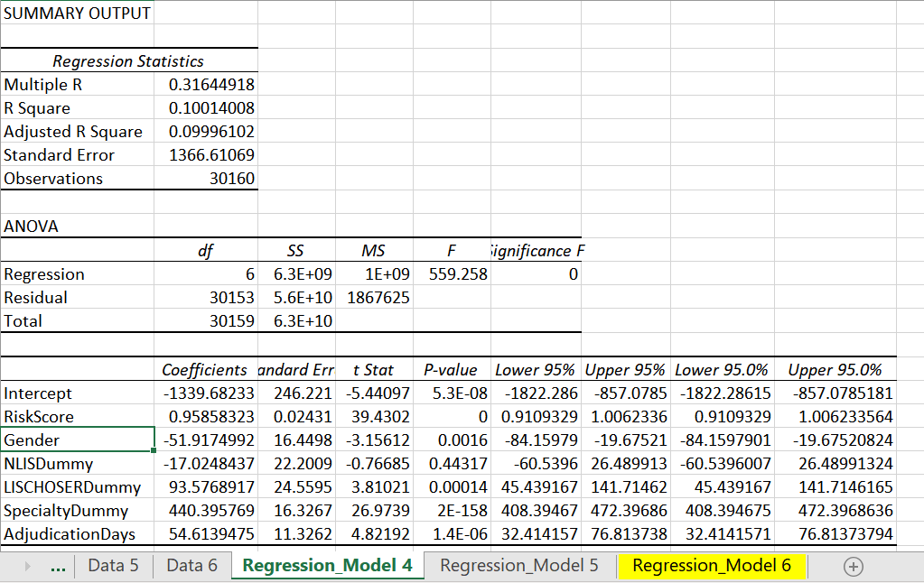The image size is (924, 583).
Task: Click the Intercept P-value cell
Action: (452, 393)
